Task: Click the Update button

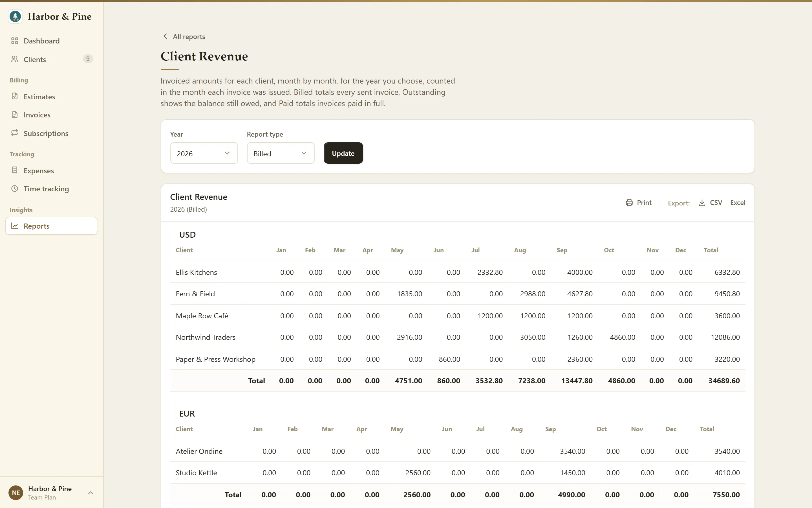Action: click(343, 153)
